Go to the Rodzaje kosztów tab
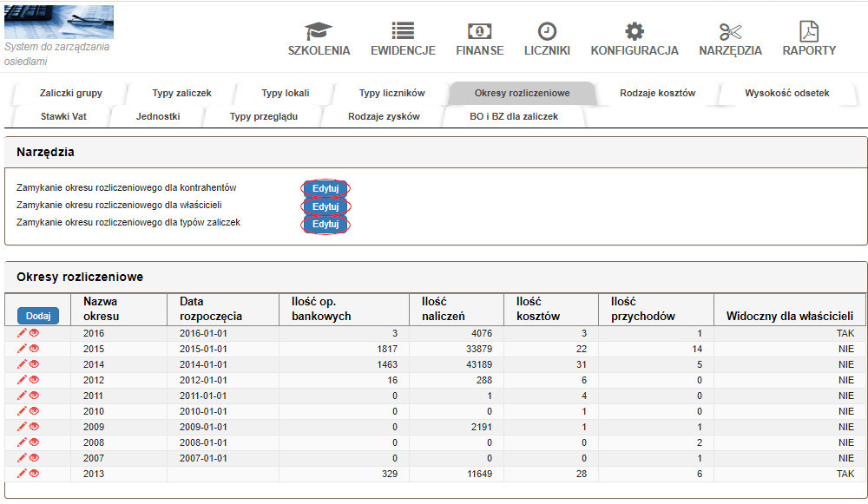 [658, 93]
